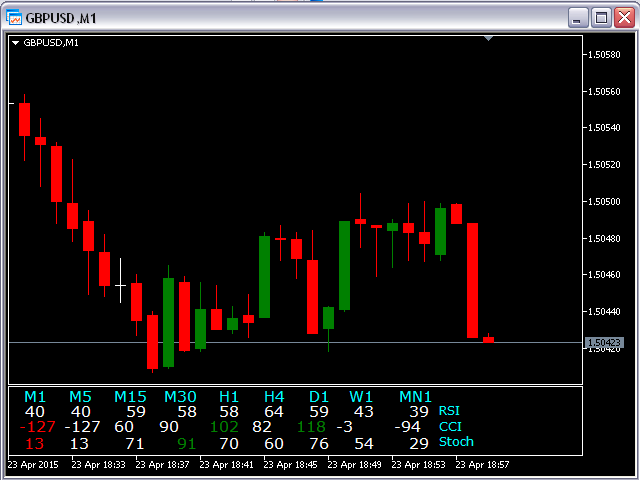Click the M30 timeframe header
Viewport: 640px width, 480px height.
pos(180,397)
